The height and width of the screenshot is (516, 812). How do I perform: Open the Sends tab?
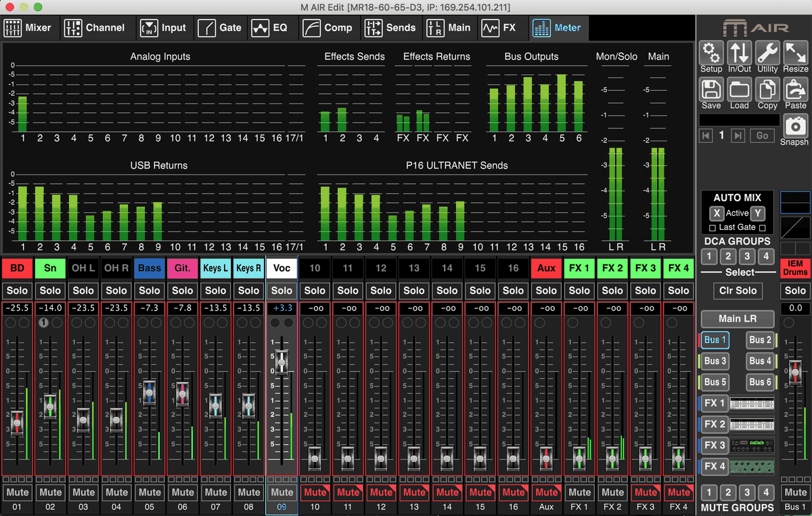point(390,28)
